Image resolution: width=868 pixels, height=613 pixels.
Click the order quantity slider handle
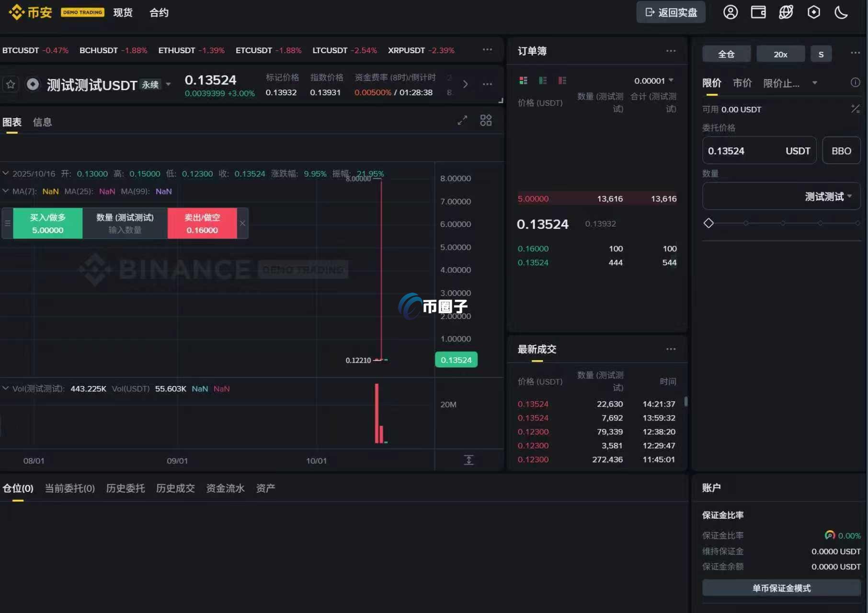click(x=708, y=223)
